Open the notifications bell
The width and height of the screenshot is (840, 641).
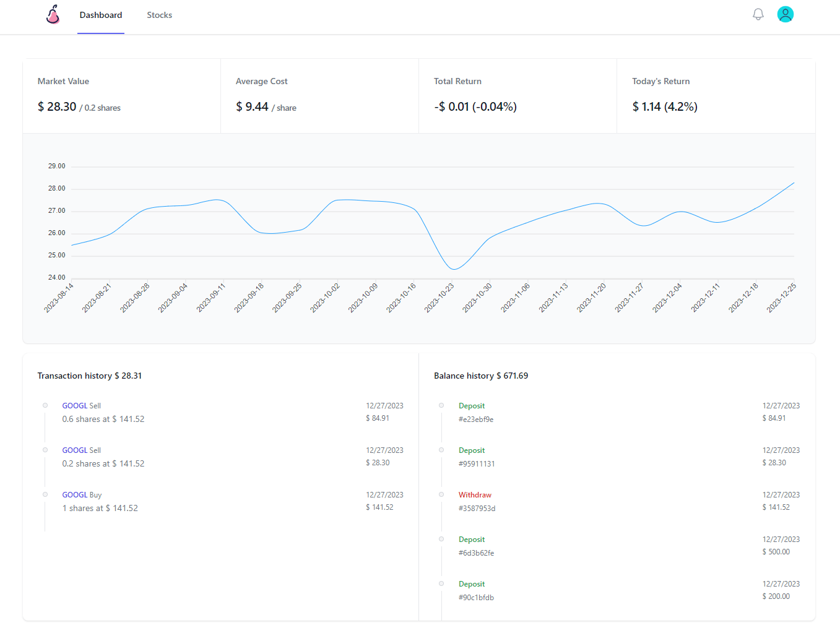coord(758,14)
